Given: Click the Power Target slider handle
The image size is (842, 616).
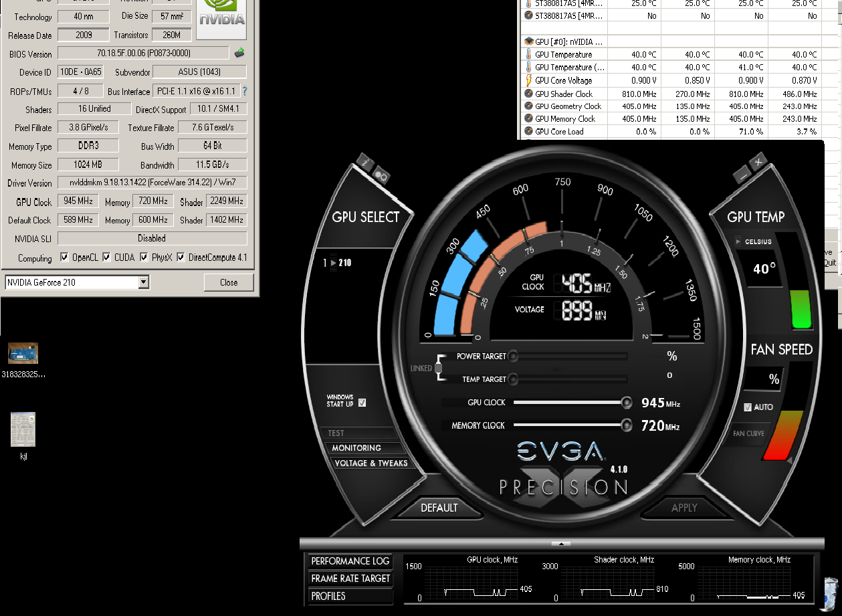Looking at the screenshot, I should 512,356.
